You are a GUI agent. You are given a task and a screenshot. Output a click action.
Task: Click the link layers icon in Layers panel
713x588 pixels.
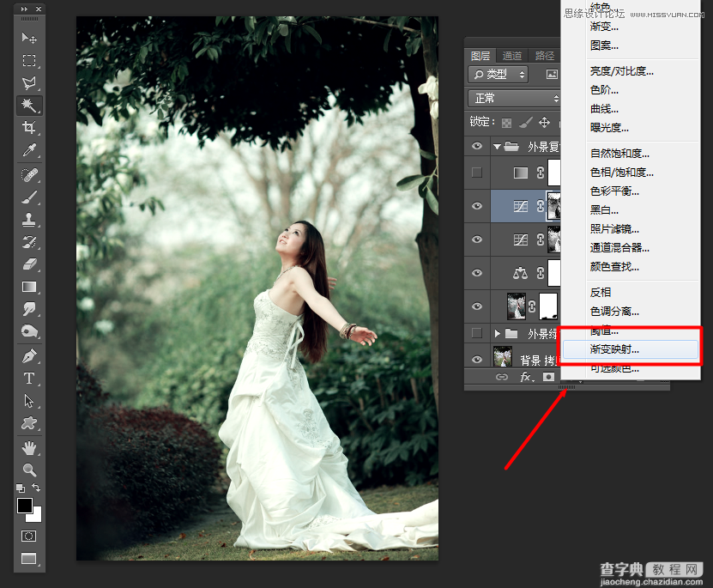pyautogui.click(x=502, y=377)
